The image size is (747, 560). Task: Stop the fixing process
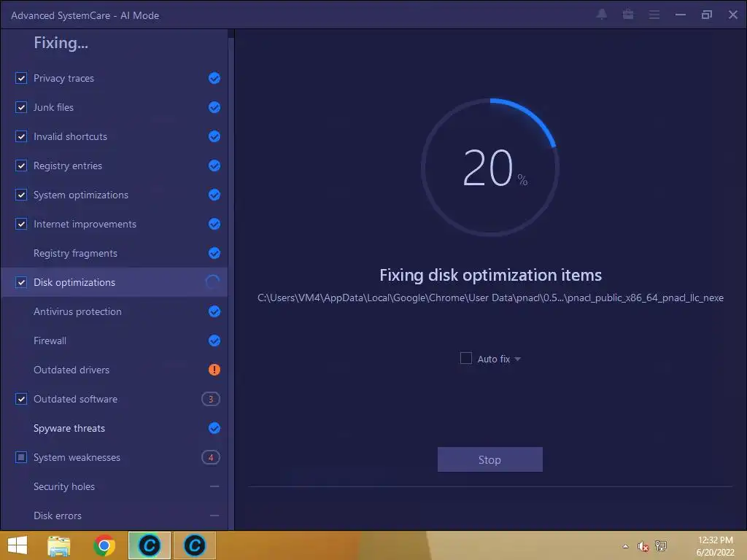point(489,459)
